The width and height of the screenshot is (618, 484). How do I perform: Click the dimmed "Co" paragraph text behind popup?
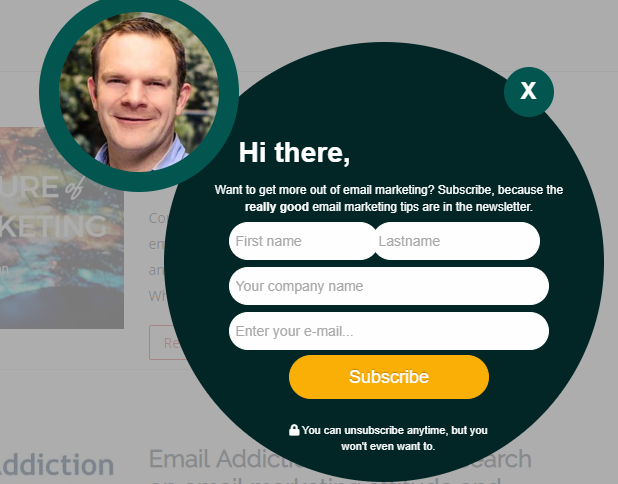(x=158, y=218)
